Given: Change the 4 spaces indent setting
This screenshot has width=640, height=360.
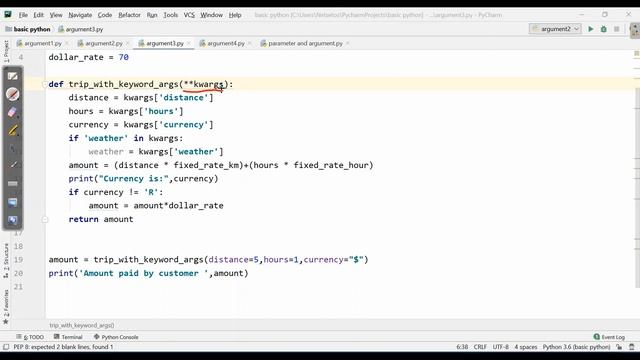Looking at the screenshot, I should click(526, 347).
